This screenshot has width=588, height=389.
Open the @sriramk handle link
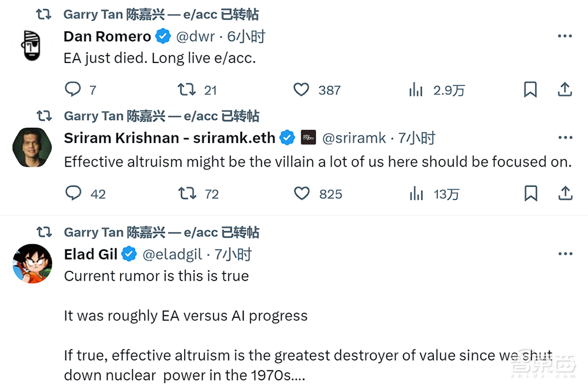pyautogui.click(x=354, y=138)
